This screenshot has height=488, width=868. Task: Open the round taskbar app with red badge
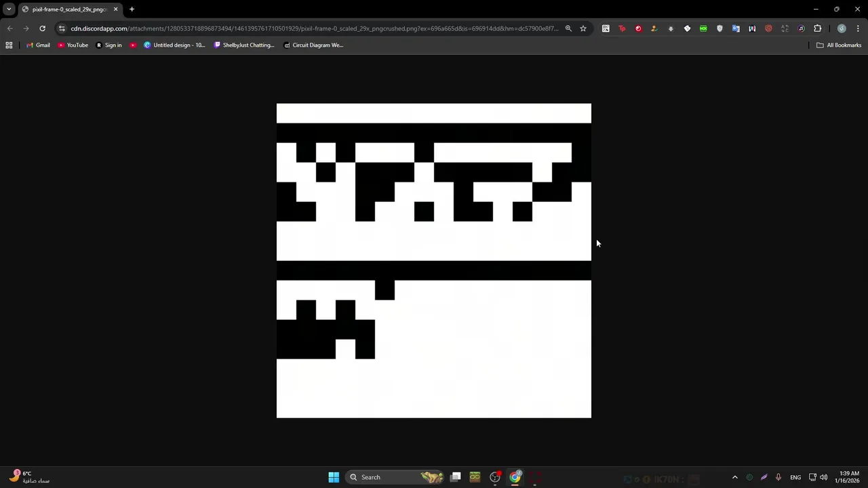495,477
